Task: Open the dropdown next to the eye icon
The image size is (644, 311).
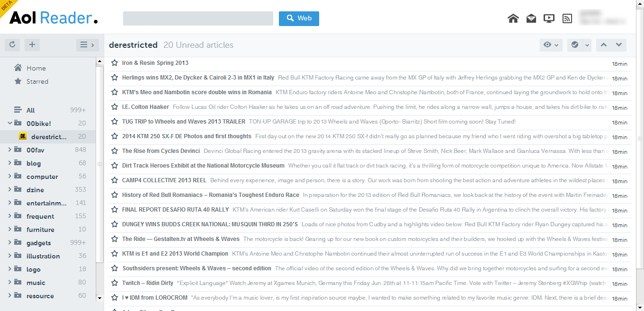Action: [556, 44]
